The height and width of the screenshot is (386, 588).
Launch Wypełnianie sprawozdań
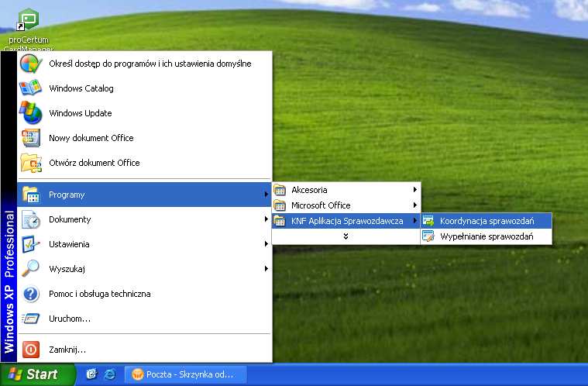(487, 236)
